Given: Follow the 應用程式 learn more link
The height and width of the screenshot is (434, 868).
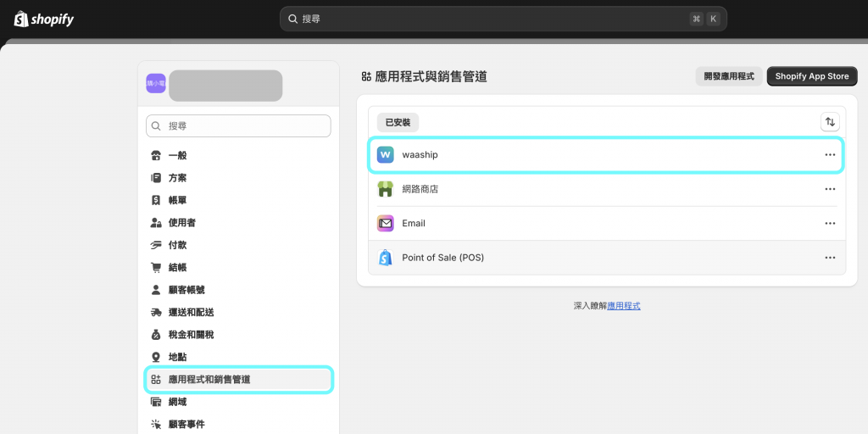Looking at the screenshot, I should (624, 305).
